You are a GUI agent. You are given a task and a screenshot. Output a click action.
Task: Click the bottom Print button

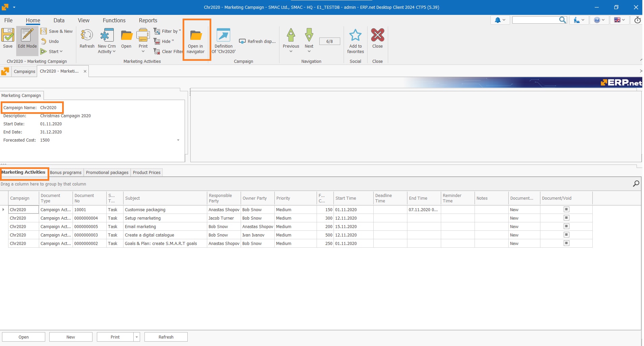115,337
